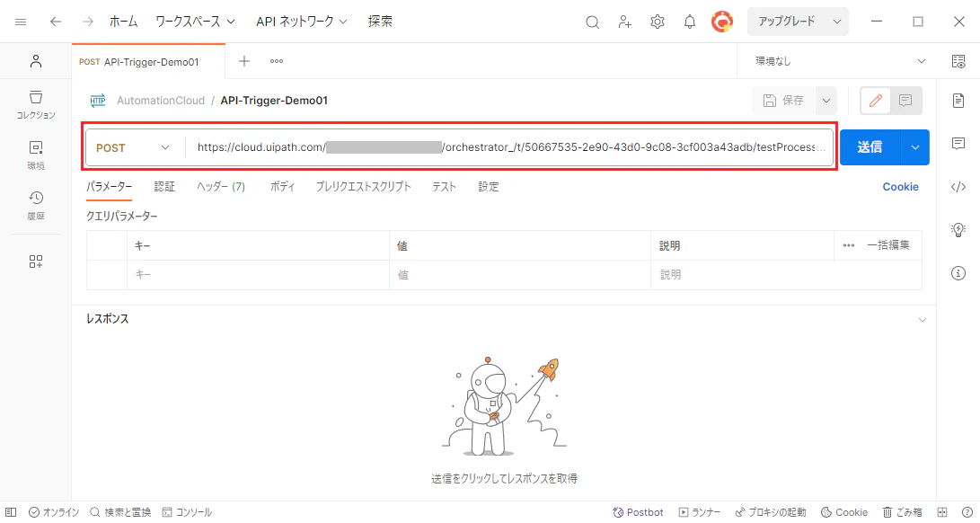Open the lightbulb related-requests icon

[958, 229]
